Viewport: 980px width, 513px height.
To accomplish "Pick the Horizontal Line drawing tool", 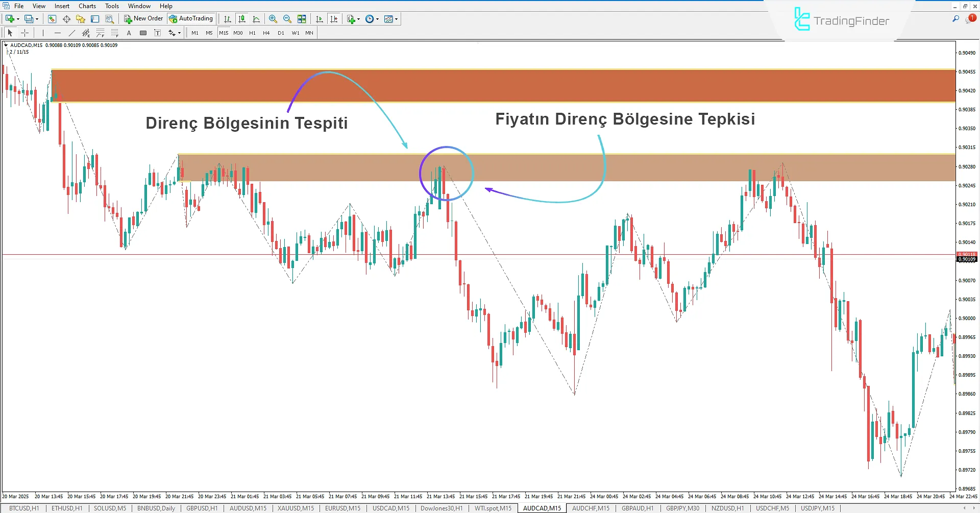I will click(58, 33).
